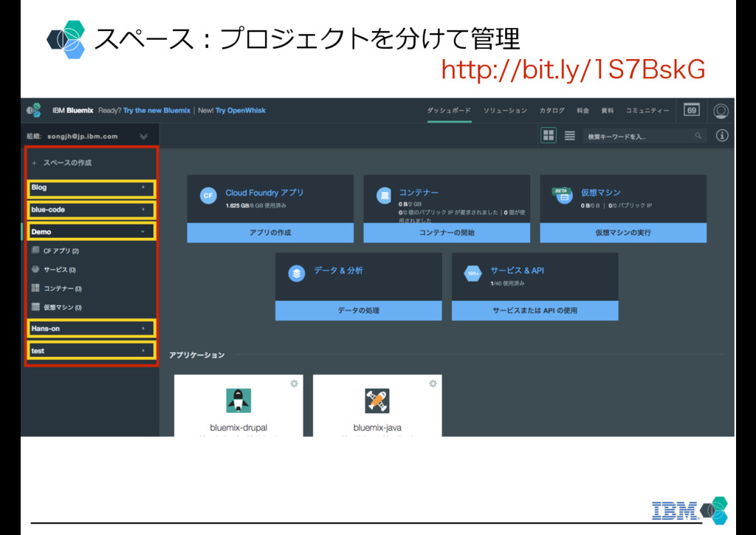The image size is (756, 535).
Task: Click the Try the new Bluemix link
Action: coord(157,111)
